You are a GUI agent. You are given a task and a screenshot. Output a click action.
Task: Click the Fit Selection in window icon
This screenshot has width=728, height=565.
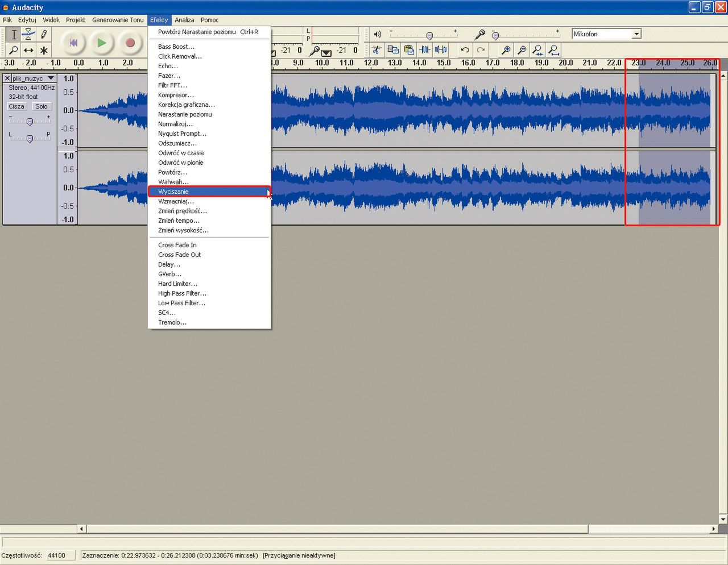[x=537, y=50]
